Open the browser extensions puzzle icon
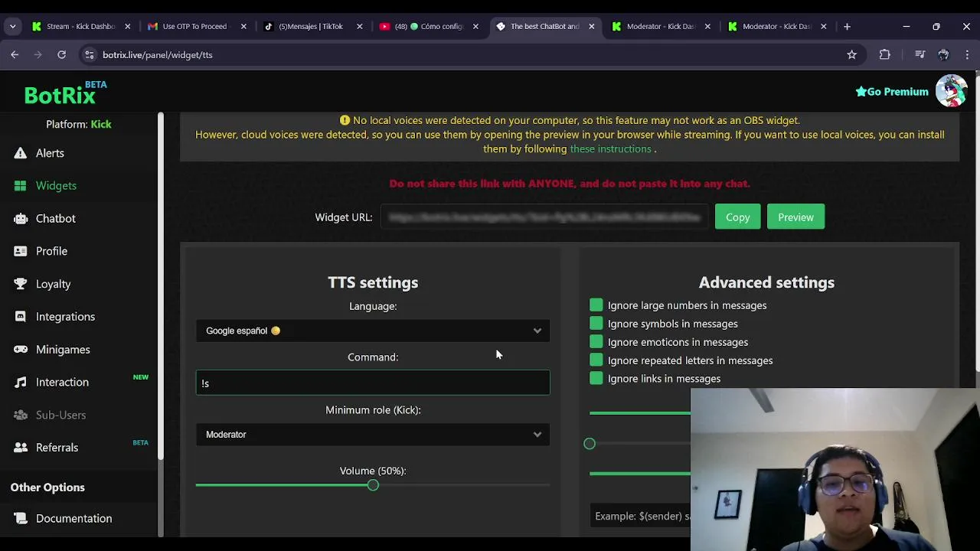 click(x=884, y=55)
